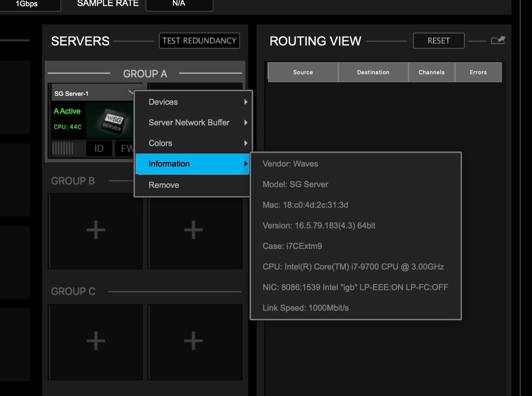Click the "Mac: 18:c0:4d:2c:31:3d" line

coord(305,205)
